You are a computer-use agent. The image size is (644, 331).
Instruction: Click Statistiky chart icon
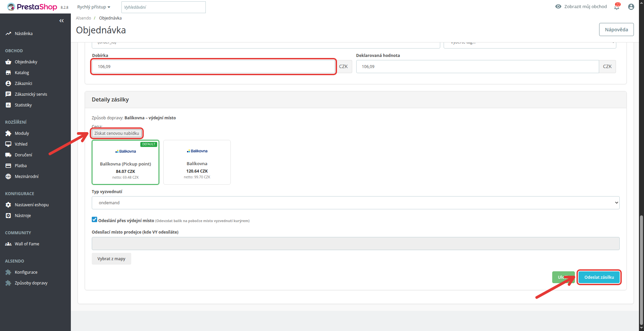coord(8,105)
